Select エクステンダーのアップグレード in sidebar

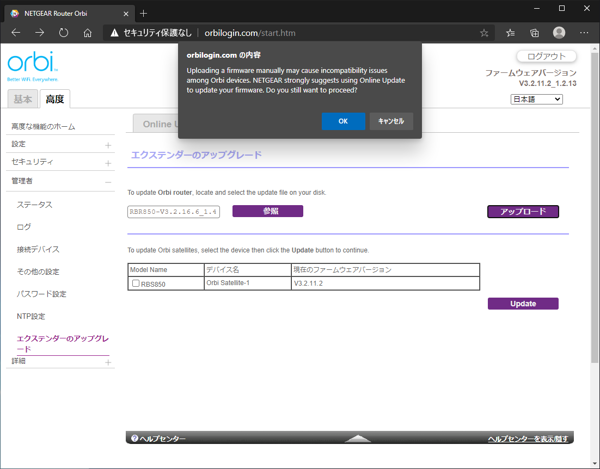point(63,344)
